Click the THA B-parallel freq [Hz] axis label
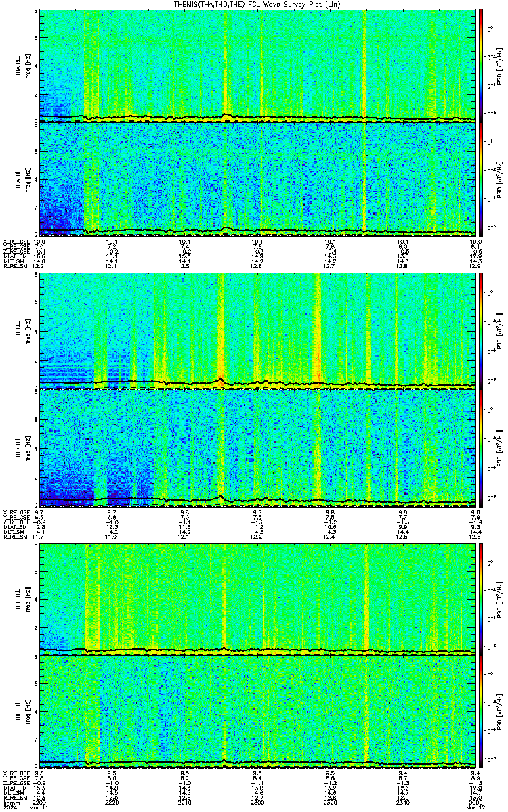This screenshot has height=812, width=508. pyautogui.click(x=28, y=179)
